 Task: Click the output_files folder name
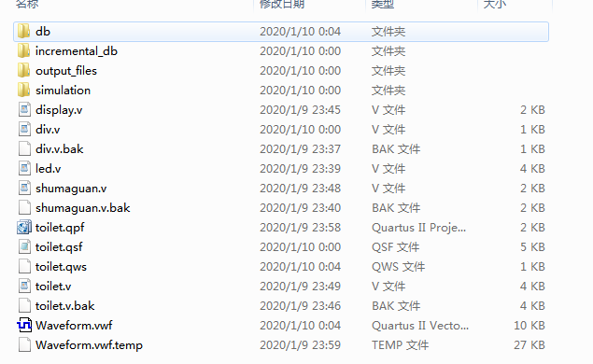pyautogui.click(x=66, y=71)
